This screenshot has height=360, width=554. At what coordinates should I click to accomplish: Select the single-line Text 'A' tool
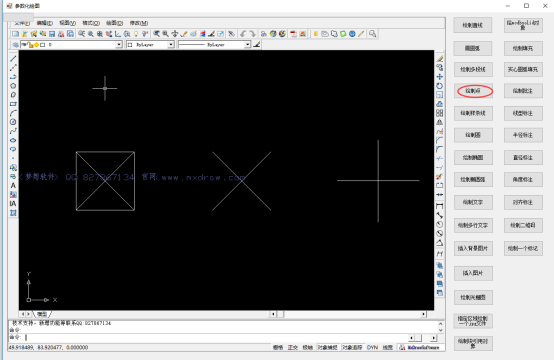tap(13, 185)
